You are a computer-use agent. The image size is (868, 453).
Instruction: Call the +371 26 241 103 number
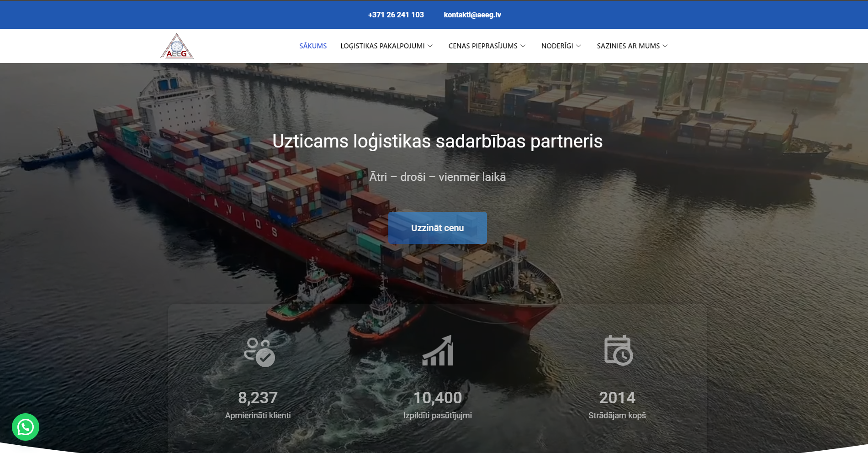(396, 15)
